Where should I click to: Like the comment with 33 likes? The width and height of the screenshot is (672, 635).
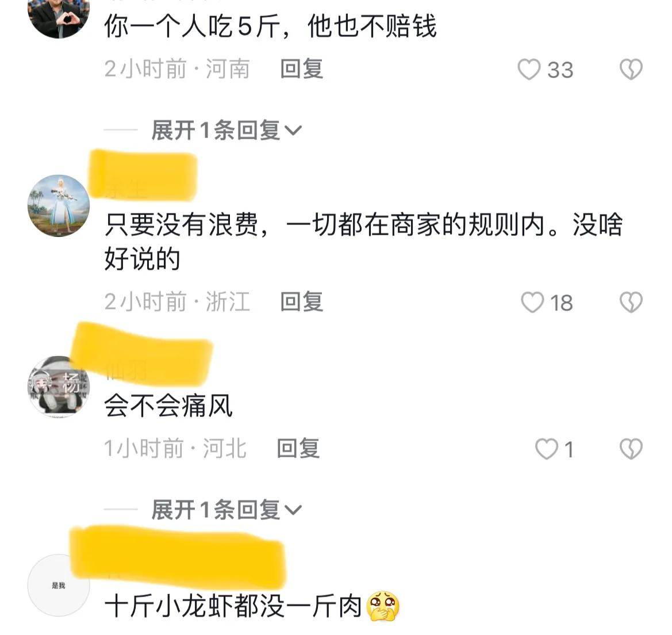coord(529,70)
